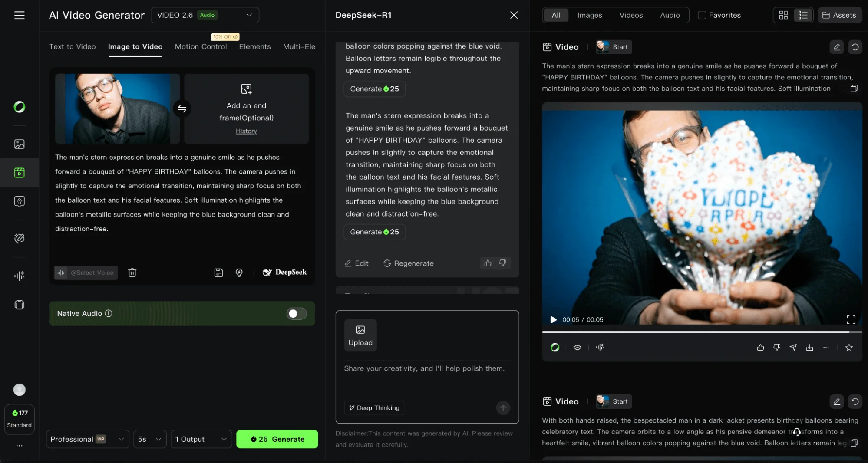Copy the first video prompt text
Image resolution: width=868 pixels, height=463 pixels.
click(854, 89)
